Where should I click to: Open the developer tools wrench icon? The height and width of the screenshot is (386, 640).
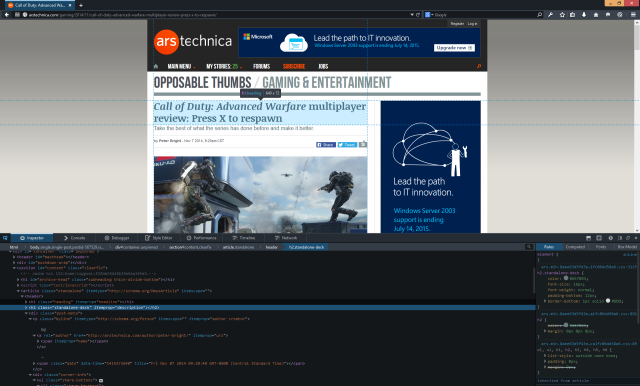click(x=551, y=15)
